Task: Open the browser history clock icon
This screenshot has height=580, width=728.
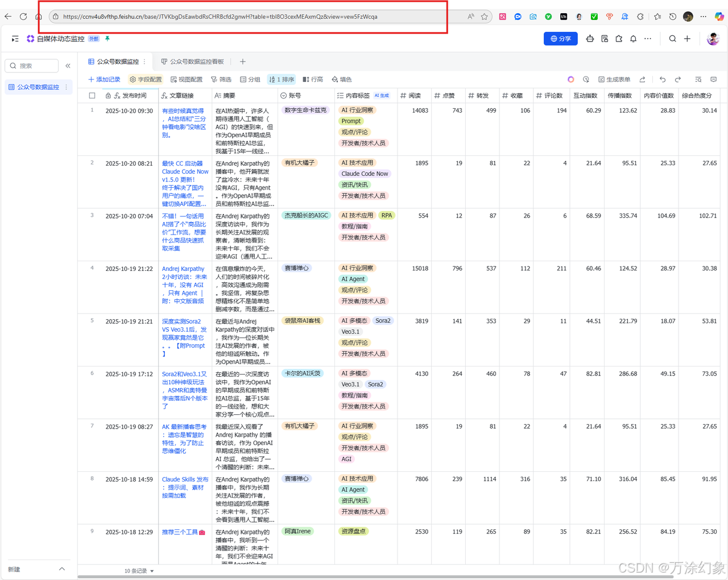Action: tap(673, 17)
